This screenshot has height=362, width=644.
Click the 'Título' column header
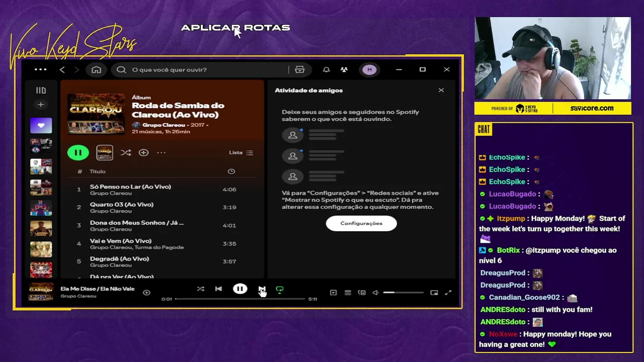98,171
